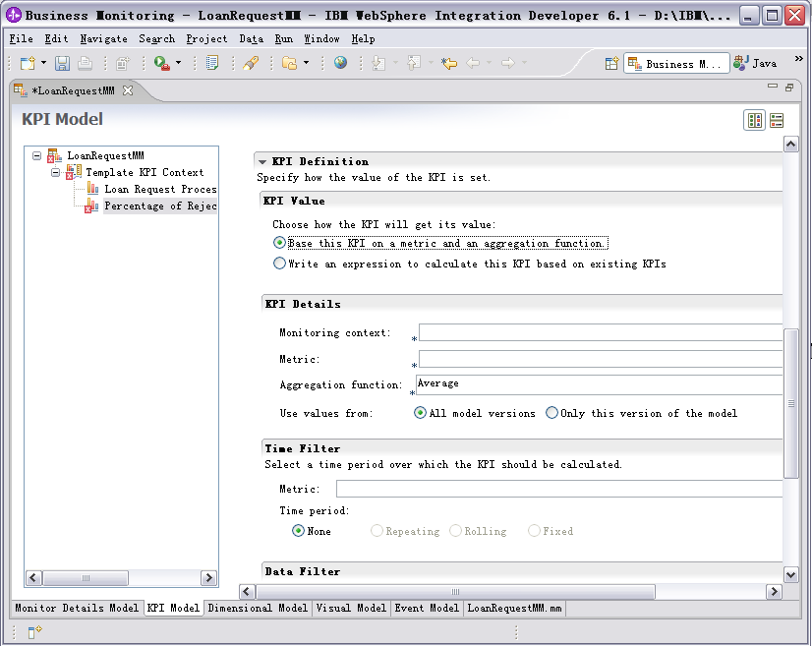This screenshot has height=646, width=812.
Task: Click the tree panel right scroll arrow
Action: pyautogui.click(x=208, y=577)
